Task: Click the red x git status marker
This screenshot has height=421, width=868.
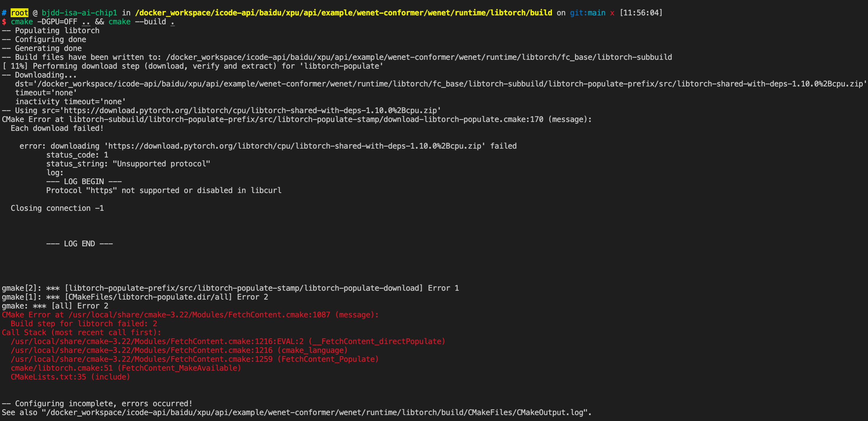Action: [x=612, y=13]
